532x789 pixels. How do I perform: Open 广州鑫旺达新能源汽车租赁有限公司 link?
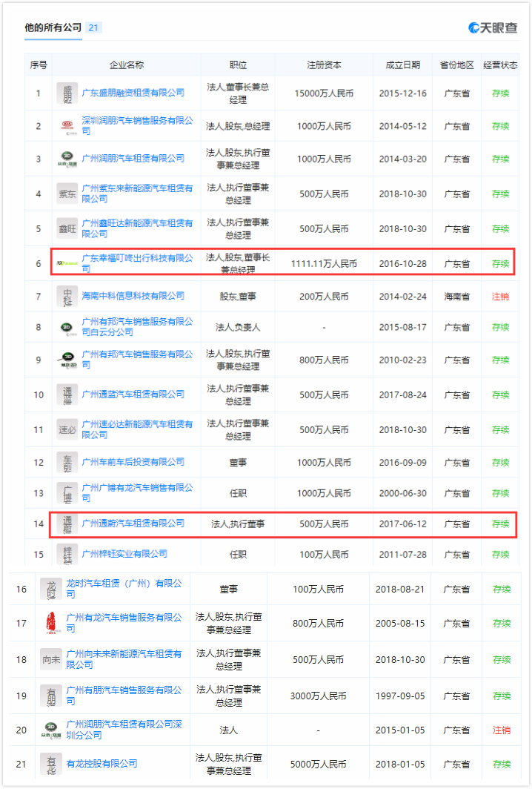coord(137,228)
